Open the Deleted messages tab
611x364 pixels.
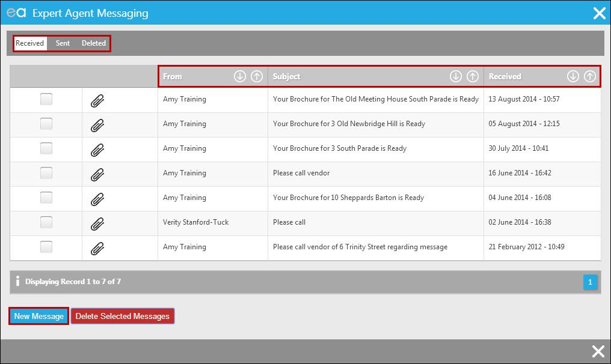pyautogui.click(x=93, y=43)
